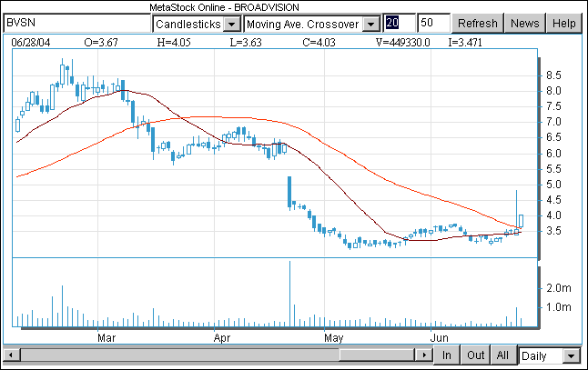
Task: Click the Apr label on the date axis
Action: tap(221, 338)
